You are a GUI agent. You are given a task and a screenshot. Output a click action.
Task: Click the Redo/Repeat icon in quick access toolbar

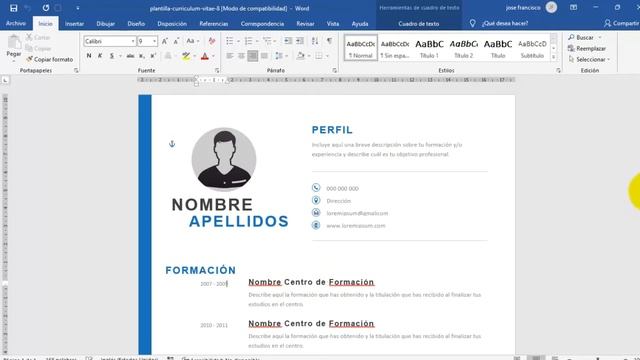pos(46,8)
